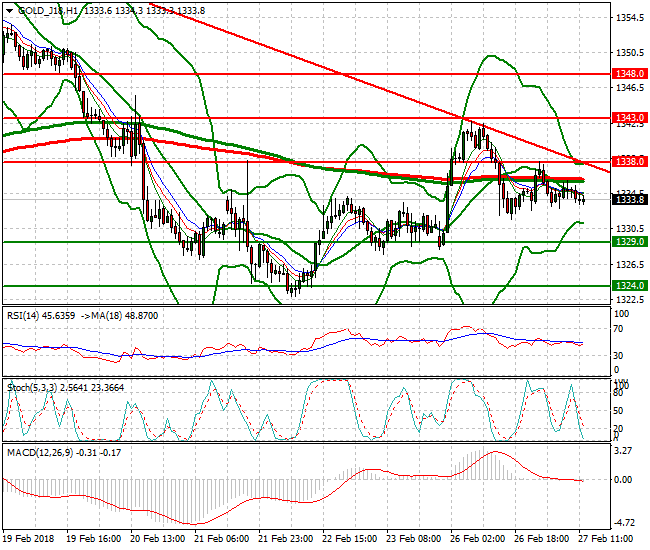The height and width of the screenshot is (550, 650).
Task: Click the 26 Feb 02:00 time label
Action: (x=478, y=539)
